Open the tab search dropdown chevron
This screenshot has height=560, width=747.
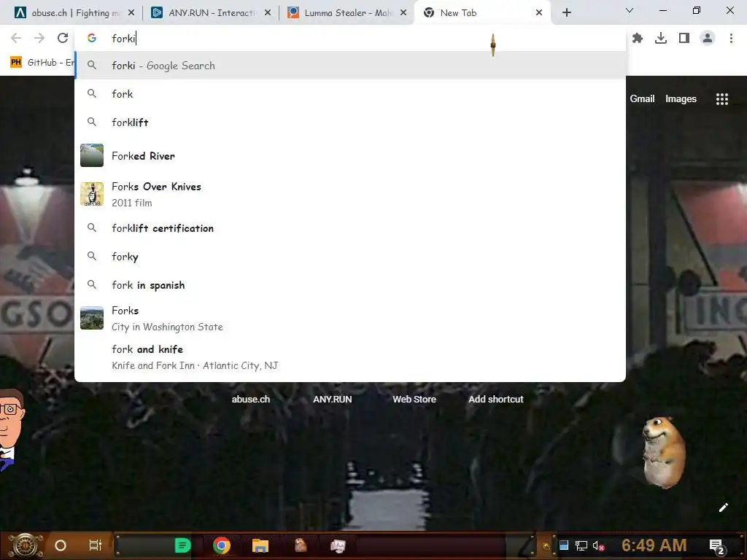[x=630, y=10]
